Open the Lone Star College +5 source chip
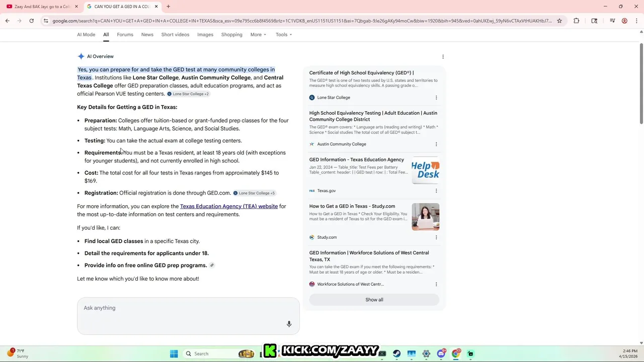This screenshot has width=644, height=362. point(254,193)
